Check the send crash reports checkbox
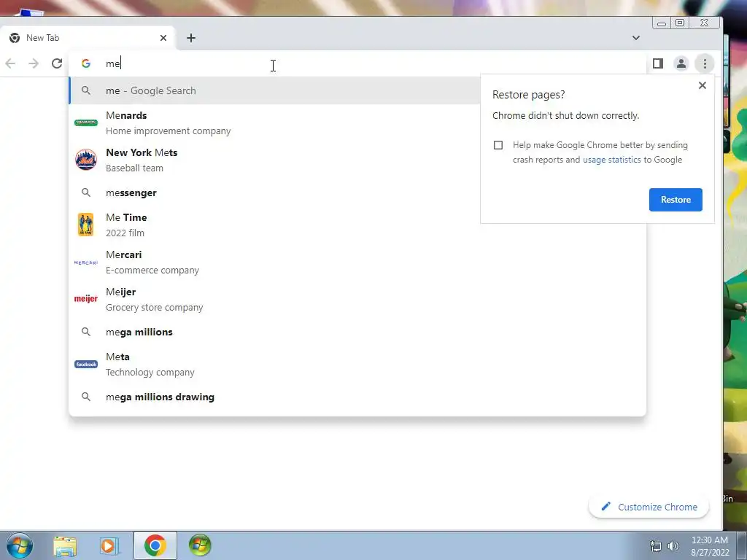Screen dimensions: 747x560 point(498,145)
